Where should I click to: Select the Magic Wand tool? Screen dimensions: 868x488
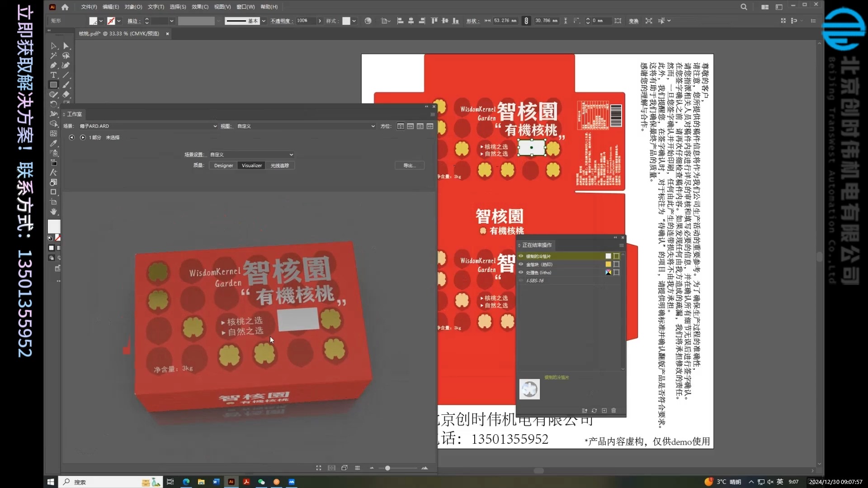tap(53, 56)
